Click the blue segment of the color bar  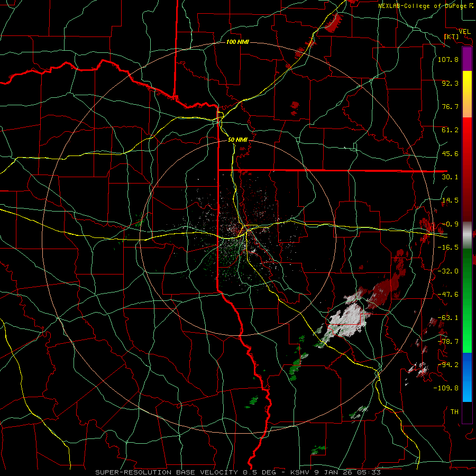(467, 377)
